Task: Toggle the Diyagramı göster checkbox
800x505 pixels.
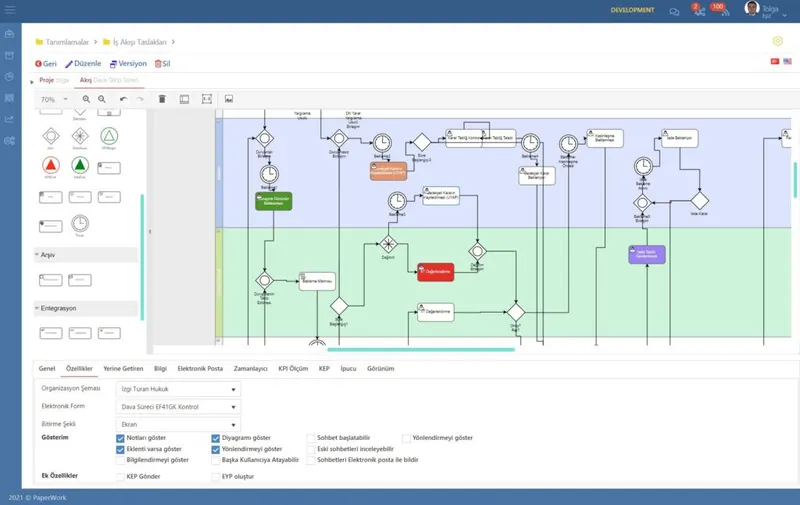Action: [x=215, y=438]
